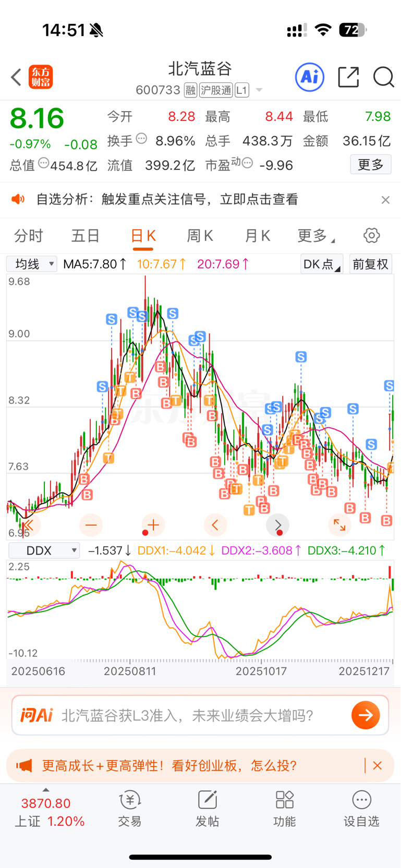Tap the current price 8.16
Image resolution: width=401 pixels, height=868 pixels.
click(37, 118)
